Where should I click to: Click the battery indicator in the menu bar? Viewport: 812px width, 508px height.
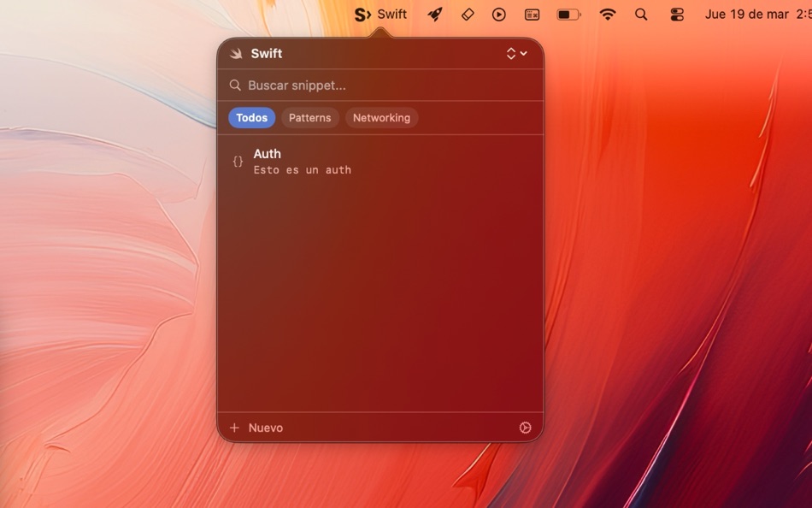pyautogui.click(x=568, y=14)
